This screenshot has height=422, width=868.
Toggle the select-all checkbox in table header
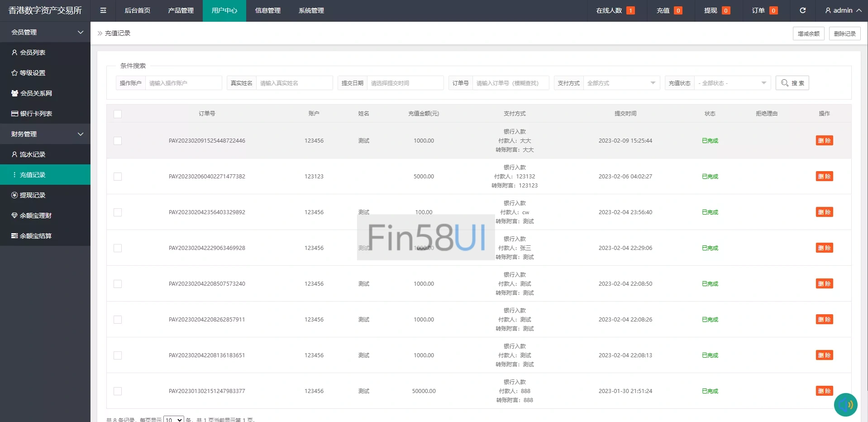pos(118,114)
